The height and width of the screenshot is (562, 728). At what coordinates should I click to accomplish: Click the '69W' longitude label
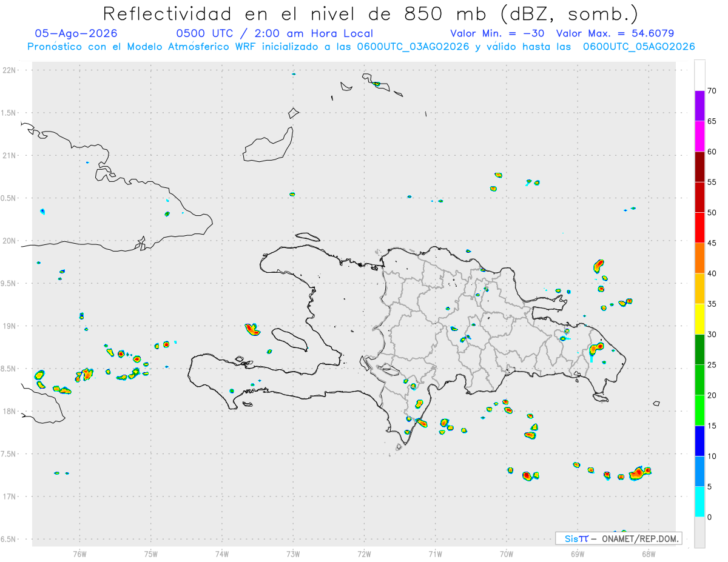click(578, 554)
